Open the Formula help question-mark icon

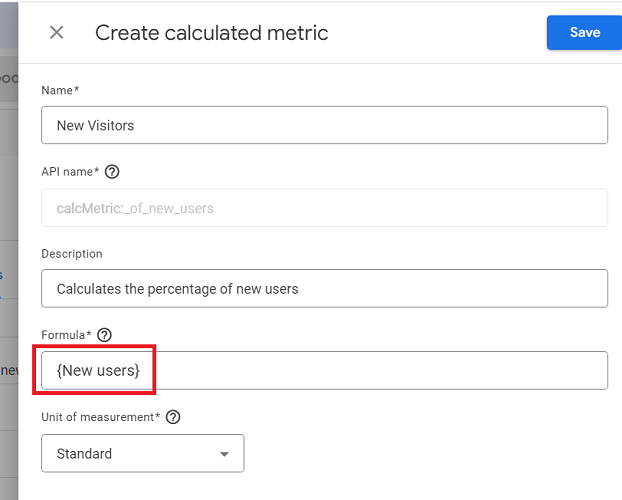pyautogui.click(x=104, y=335)
